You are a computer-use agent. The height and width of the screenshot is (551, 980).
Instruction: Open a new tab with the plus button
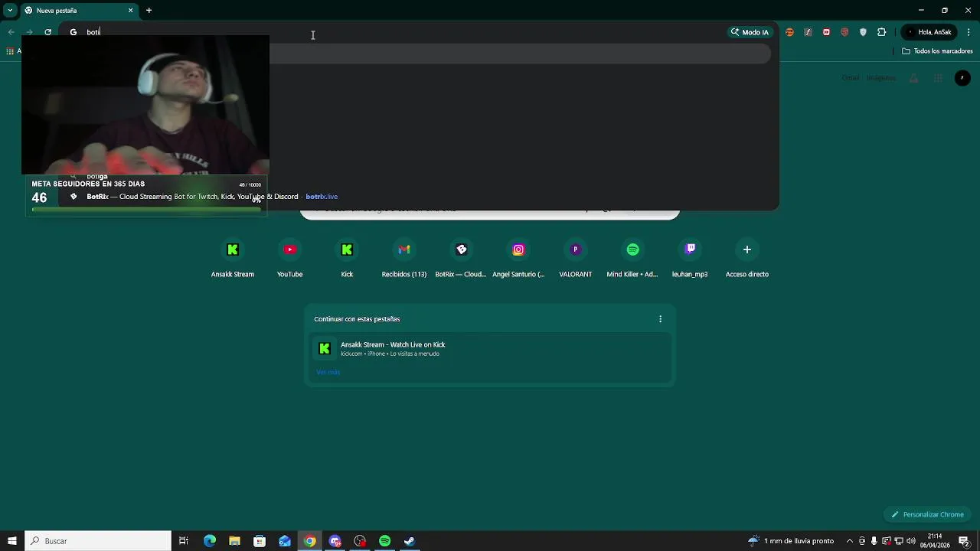(x=149, y=11)
